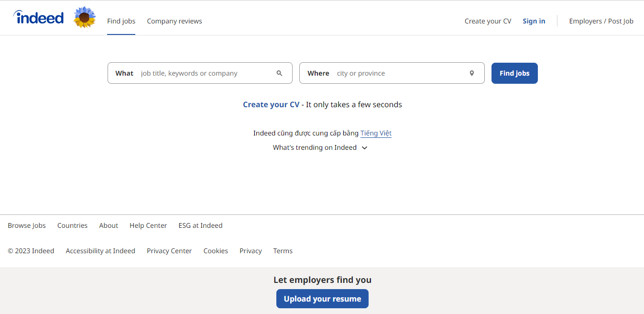The width and height of the screenshot is (644, 314).
Task: Open the Company reviews tab
Action: coord(175,21)
